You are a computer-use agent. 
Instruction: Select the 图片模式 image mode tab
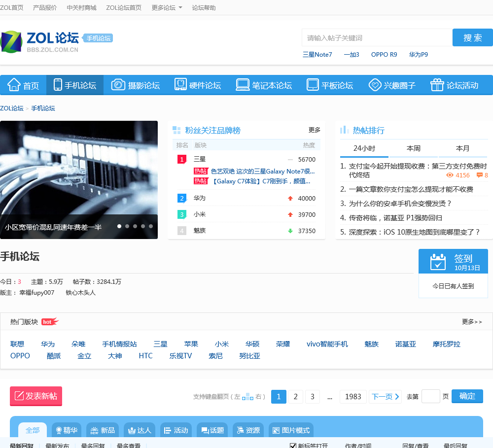tap(291, 430)
